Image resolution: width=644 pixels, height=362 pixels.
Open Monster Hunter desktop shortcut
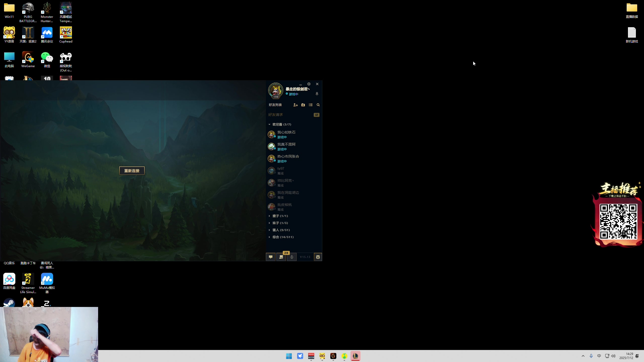pyautogui.click(x=47, y=13)
